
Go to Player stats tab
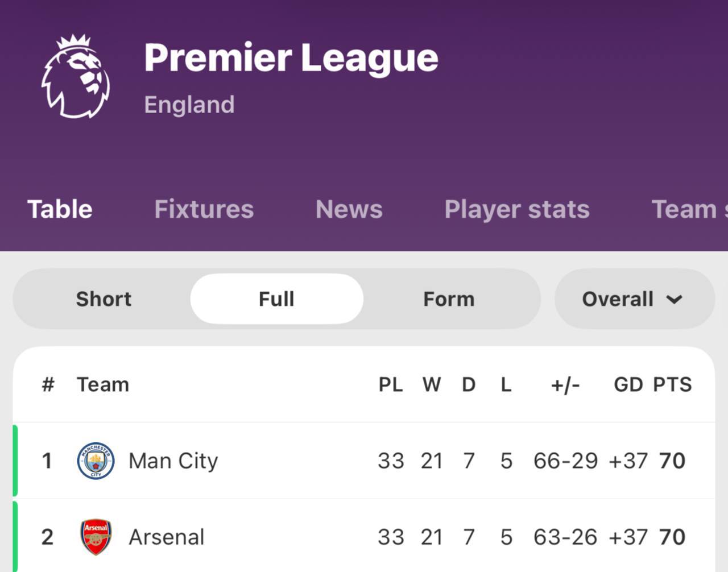click(516, 209)
